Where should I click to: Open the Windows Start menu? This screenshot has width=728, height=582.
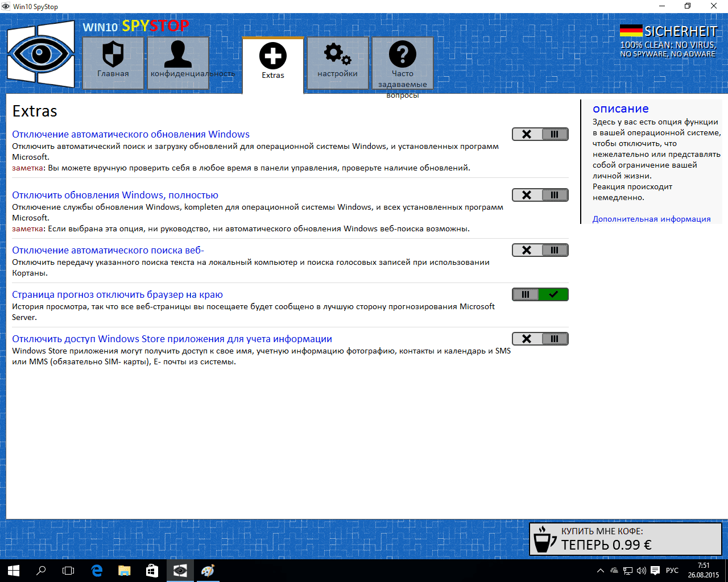[14, 571]
